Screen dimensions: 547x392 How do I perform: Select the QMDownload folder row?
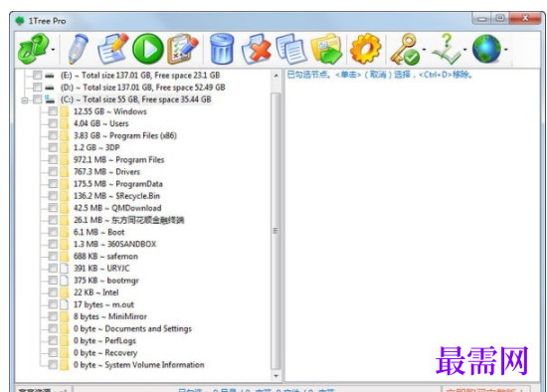click(x=117, y=208)
